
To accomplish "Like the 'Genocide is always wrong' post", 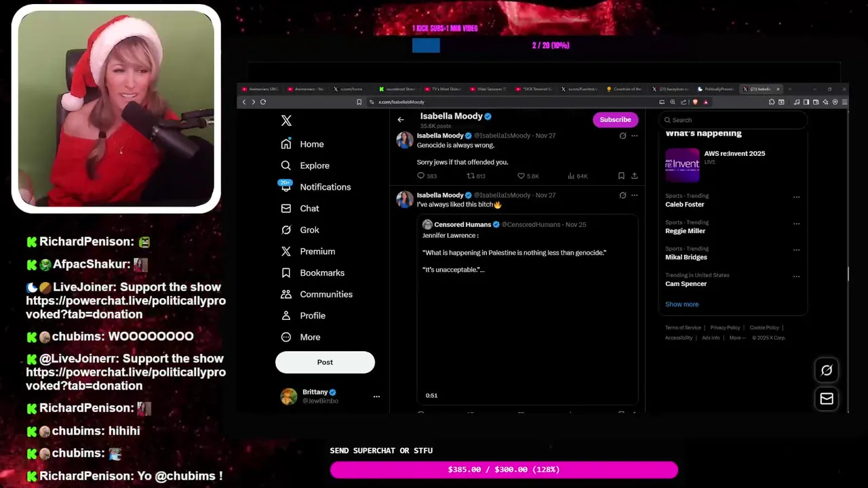I will click(x=528, y=176).
